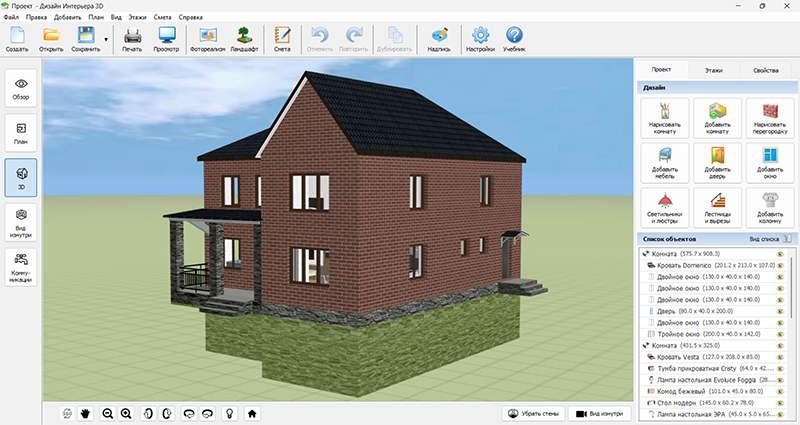Open Светильники и люстры tool
Screen dimensions: 800x425
pos(665,208)
